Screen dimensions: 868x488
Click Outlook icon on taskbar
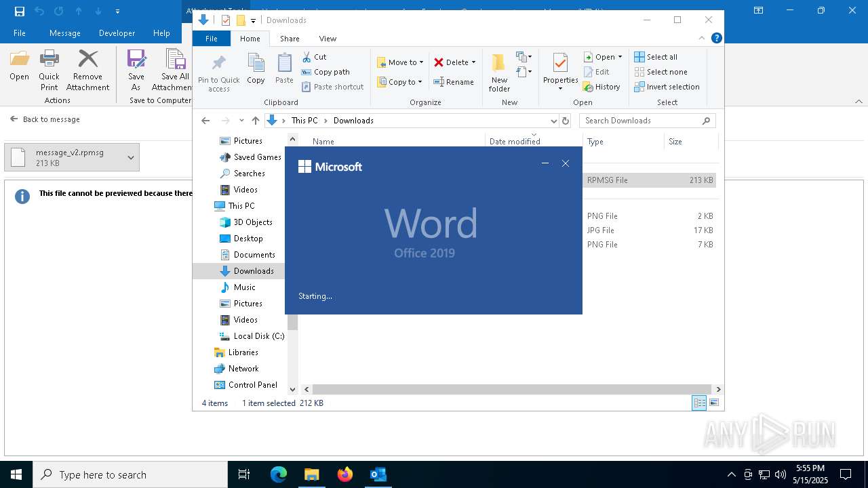click(x=378, y=474)
